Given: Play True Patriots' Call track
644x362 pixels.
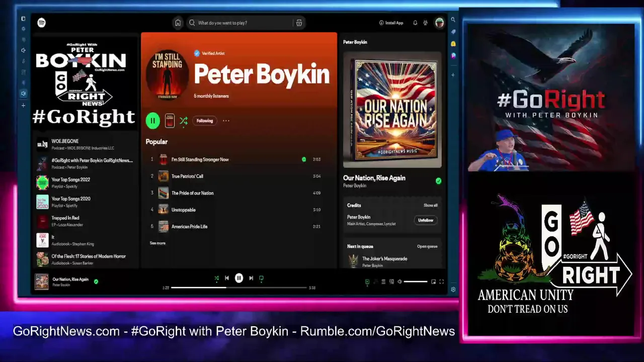Looking at the screenshot, I should [187, 176].
